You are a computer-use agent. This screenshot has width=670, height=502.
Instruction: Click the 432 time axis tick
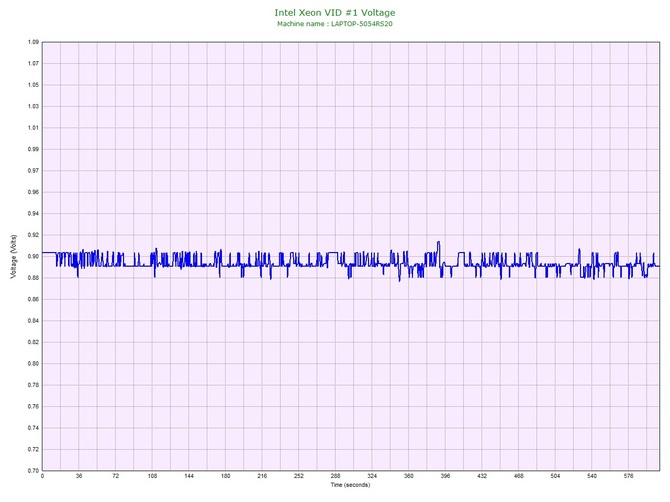(x=482, y=476)
